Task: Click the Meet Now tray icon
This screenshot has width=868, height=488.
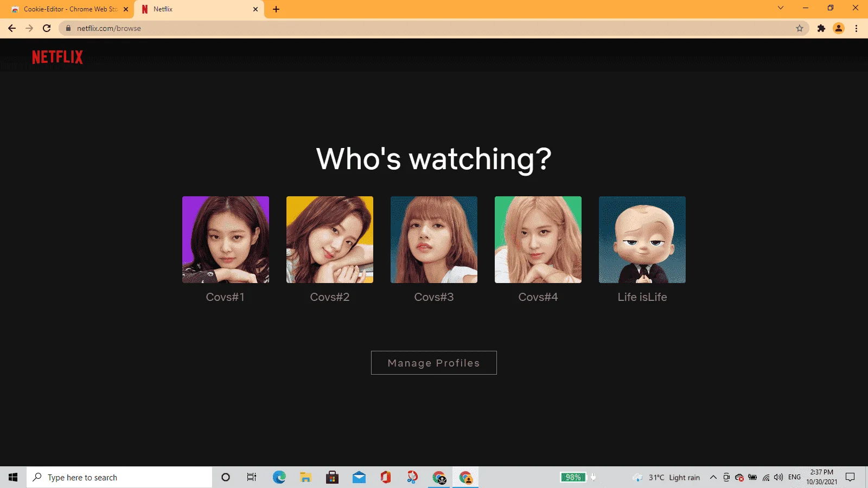Action: pos(726,477)
